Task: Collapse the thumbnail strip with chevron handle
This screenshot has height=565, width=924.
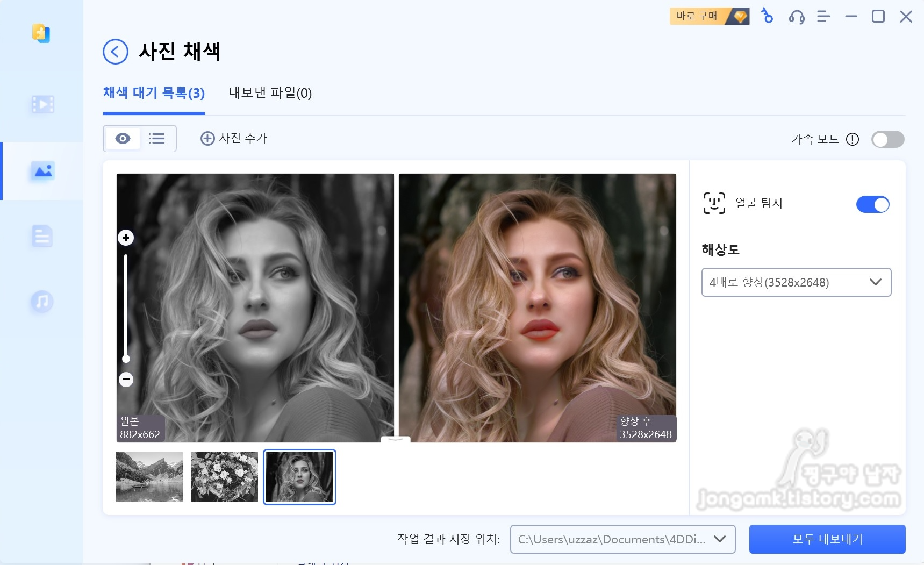Action: coord(396,439)
